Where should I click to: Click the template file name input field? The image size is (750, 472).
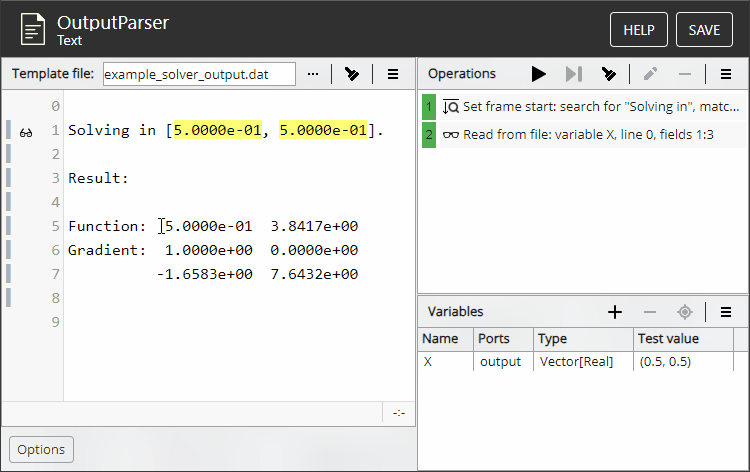click(199, 74)
